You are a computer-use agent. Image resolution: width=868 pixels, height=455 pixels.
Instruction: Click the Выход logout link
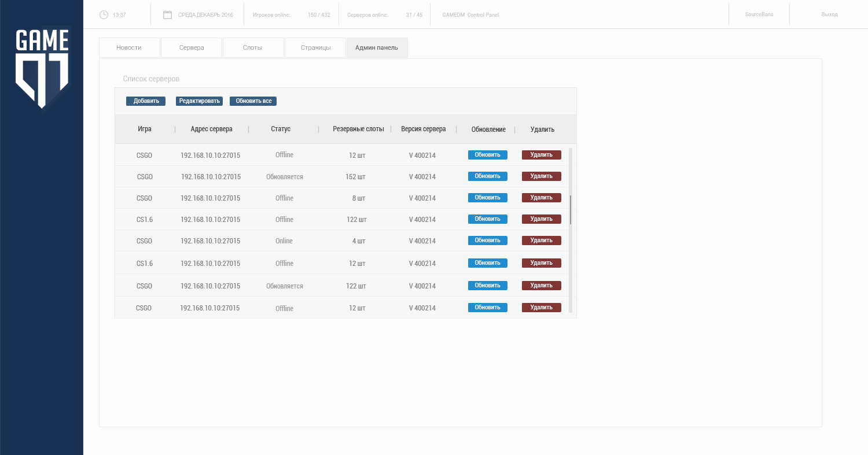(829, 14)
